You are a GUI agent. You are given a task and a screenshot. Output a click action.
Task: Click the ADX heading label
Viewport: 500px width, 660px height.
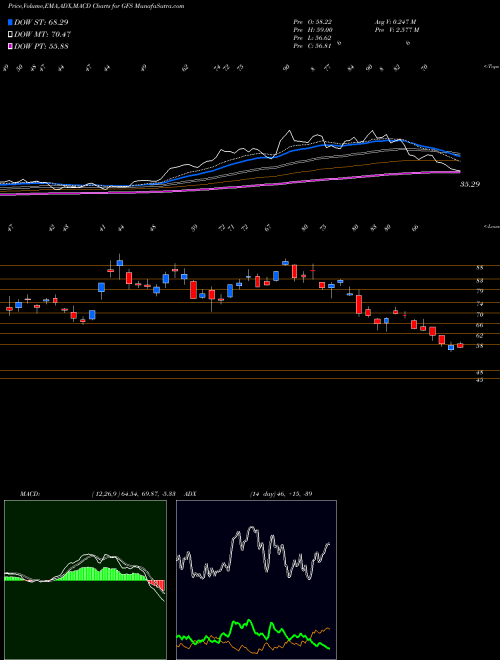(190, 494)
